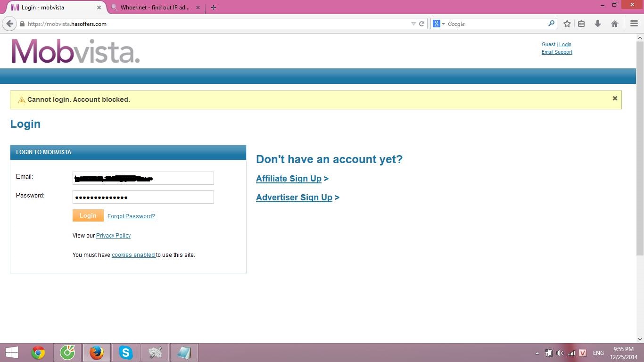This screenshot has height=362, width=644.
Task: Click the Mobvista logo
Action: pyautogui.click(x=75, y=51)
